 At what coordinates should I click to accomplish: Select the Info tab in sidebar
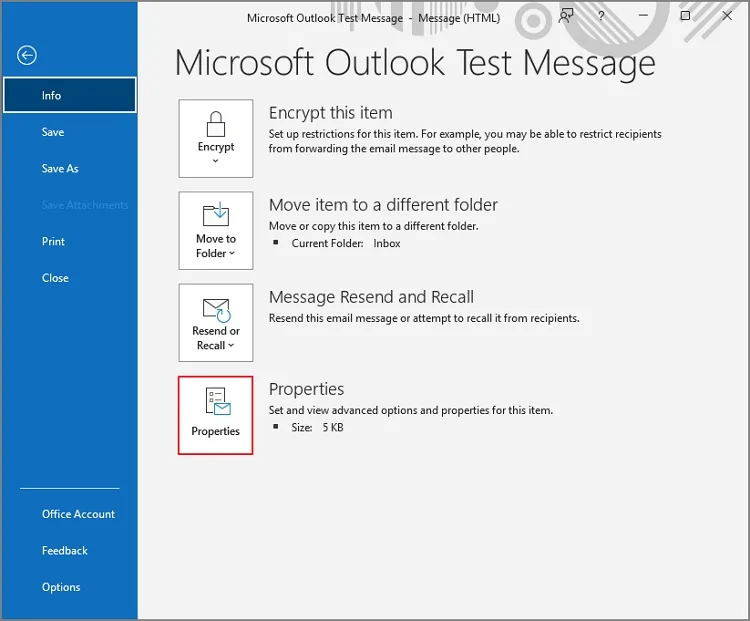coord(69,96)
